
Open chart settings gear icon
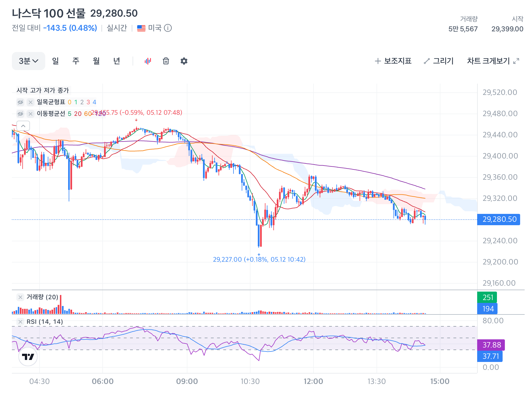tap(184, 61)
